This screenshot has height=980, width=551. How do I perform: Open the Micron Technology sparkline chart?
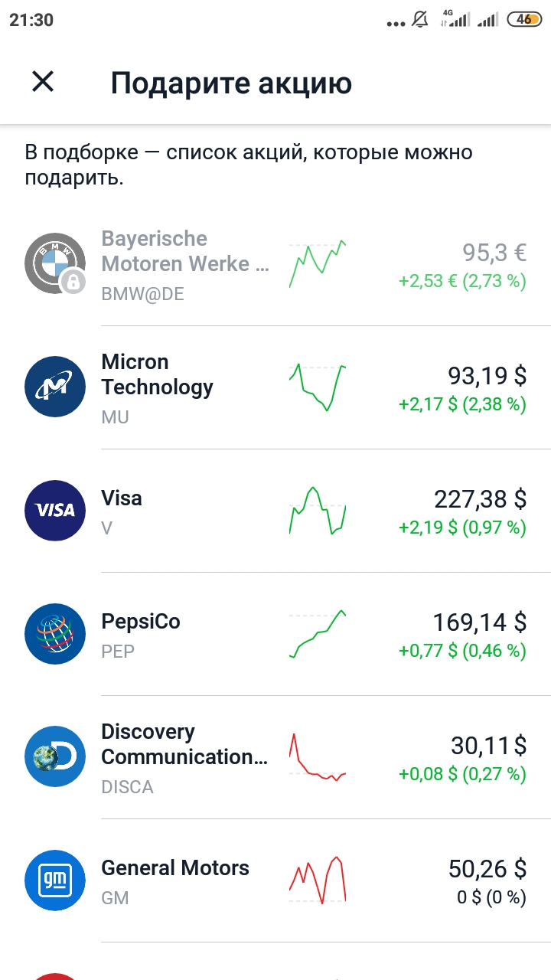[318, 387]
